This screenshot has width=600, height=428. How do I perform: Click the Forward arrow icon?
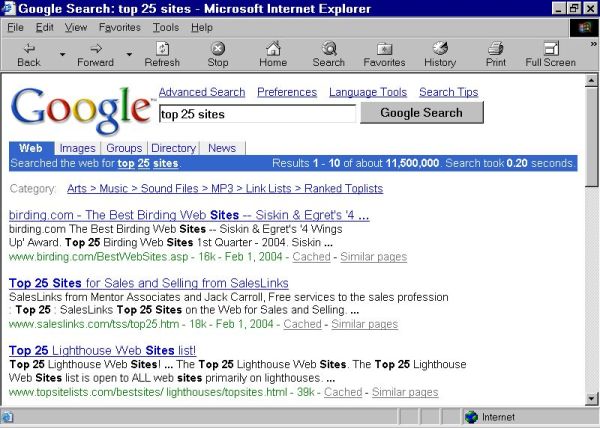click(95, 48)
